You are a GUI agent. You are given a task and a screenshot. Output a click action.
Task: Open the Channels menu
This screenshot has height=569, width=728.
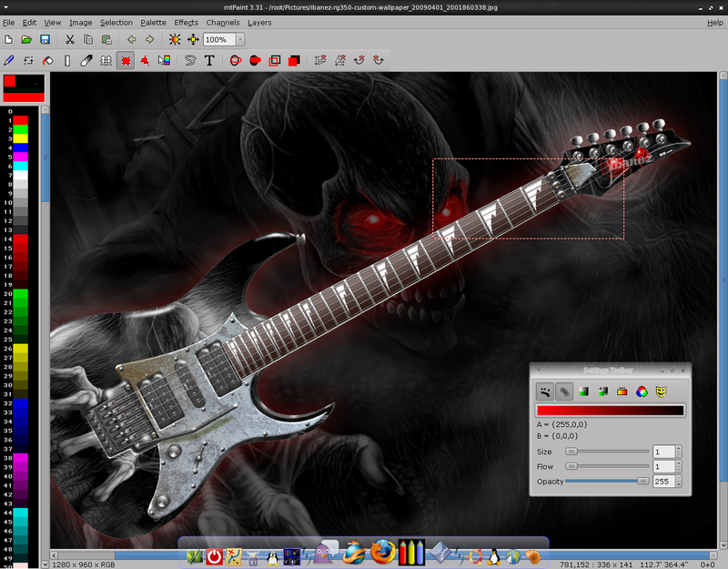coord(223,22)
